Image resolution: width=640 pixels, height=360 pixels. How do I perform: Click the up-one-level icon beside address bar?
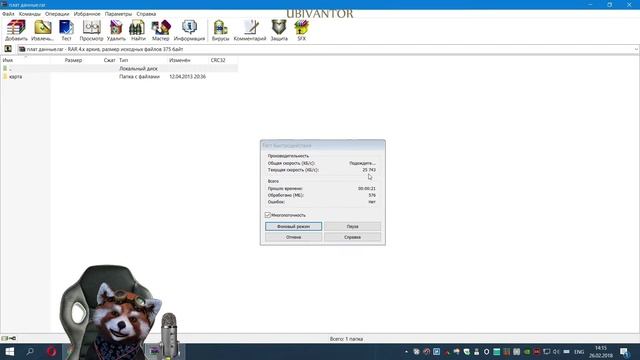point(8,49)
